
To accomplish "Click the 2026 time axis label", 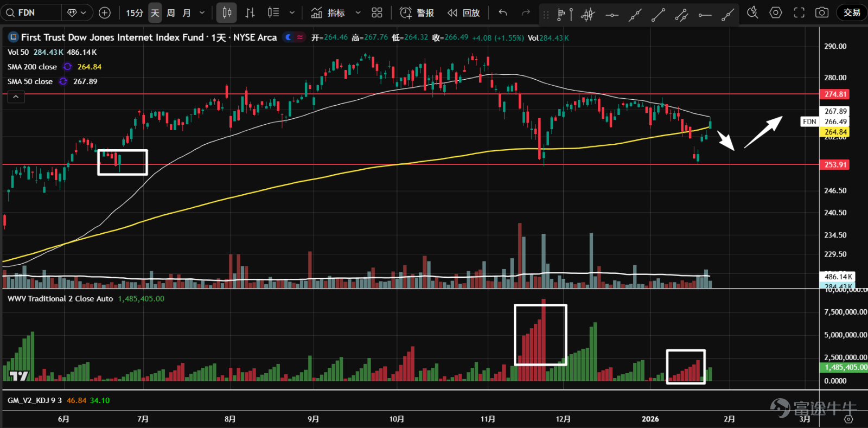I will tap(650, 419).
